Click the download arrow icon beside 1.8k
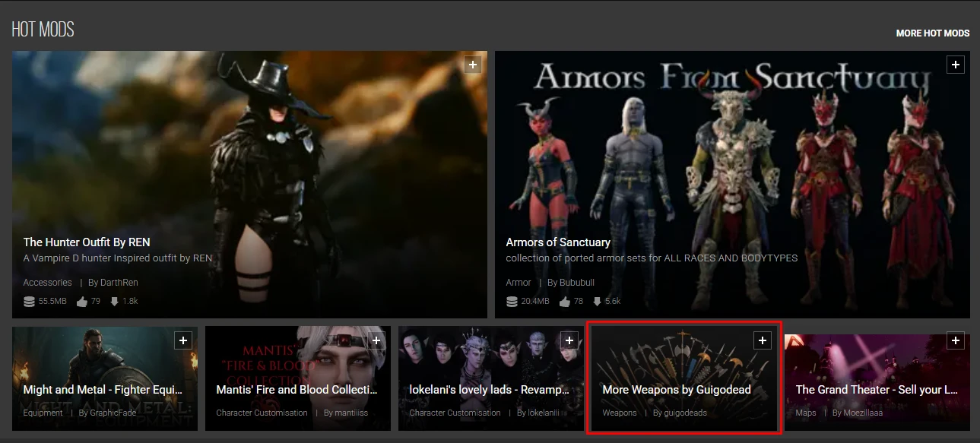The height and width of the screenshot is (443, 980). [115, 302]
